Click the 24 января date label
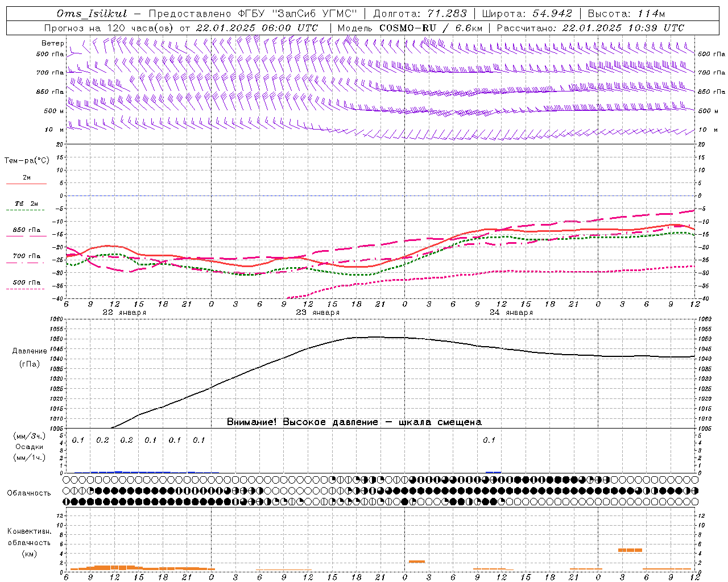 pos(511,313)
